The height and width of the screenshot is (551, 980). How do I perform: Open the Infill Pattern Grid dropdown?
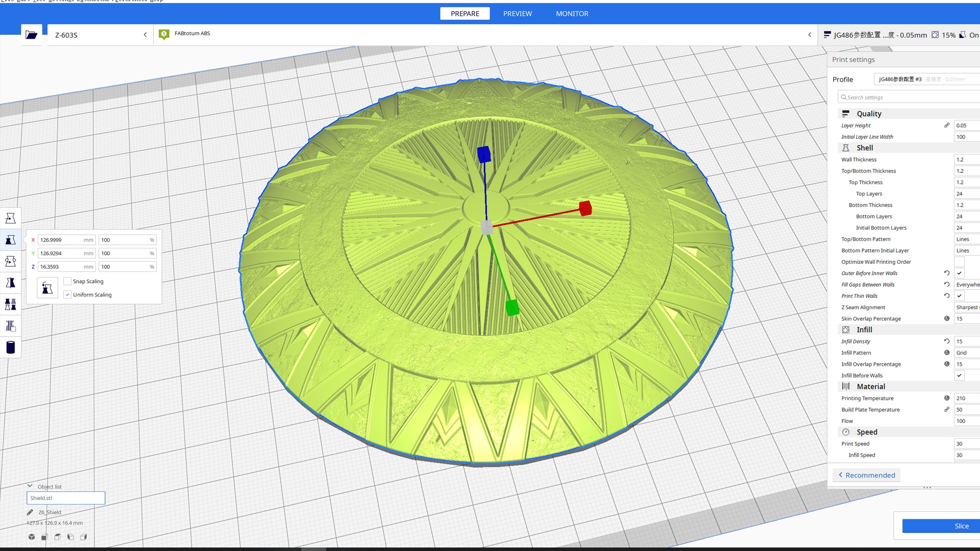coord(966,353)
